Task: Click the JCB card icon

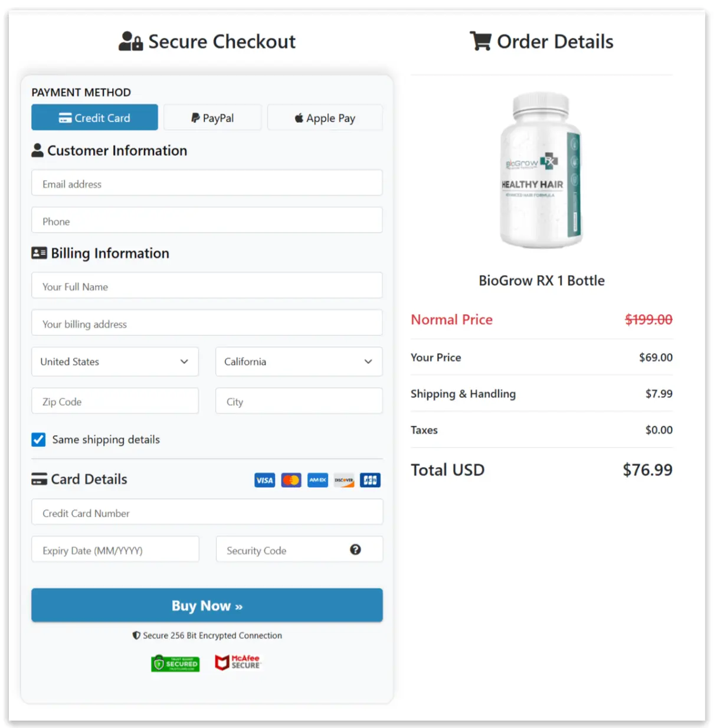Action: point(370,480)
